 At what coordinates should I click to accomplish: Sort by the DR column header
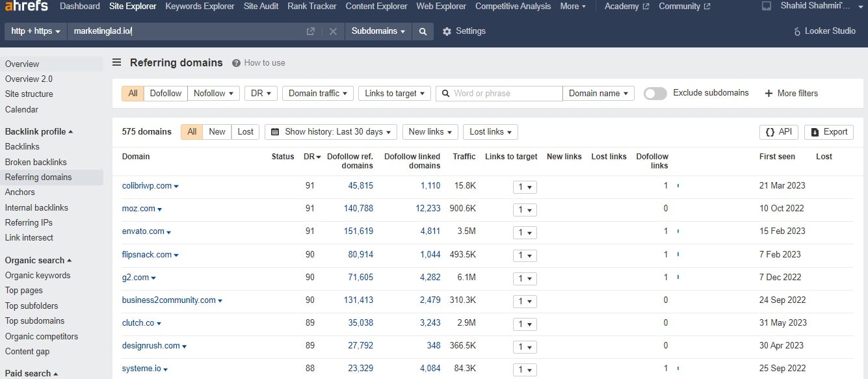click(x=312, y=157)
